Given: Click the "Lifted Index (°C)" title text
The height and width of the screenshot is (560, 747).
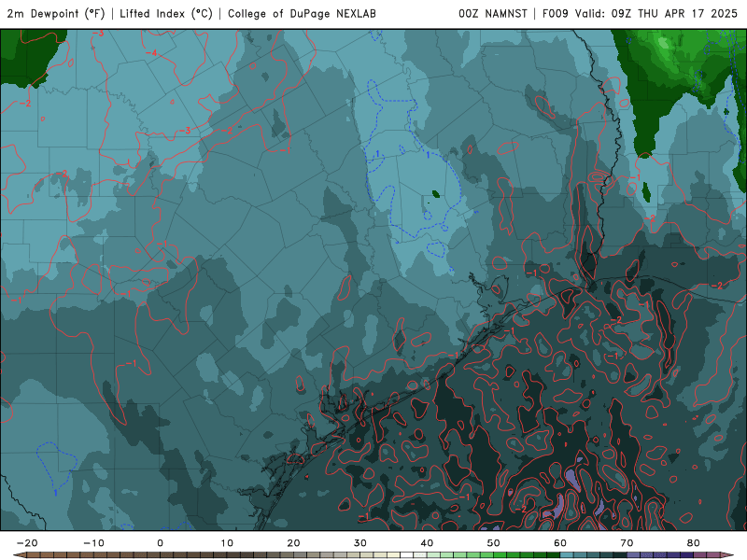Looking at the screenshot, I should 166,14.
